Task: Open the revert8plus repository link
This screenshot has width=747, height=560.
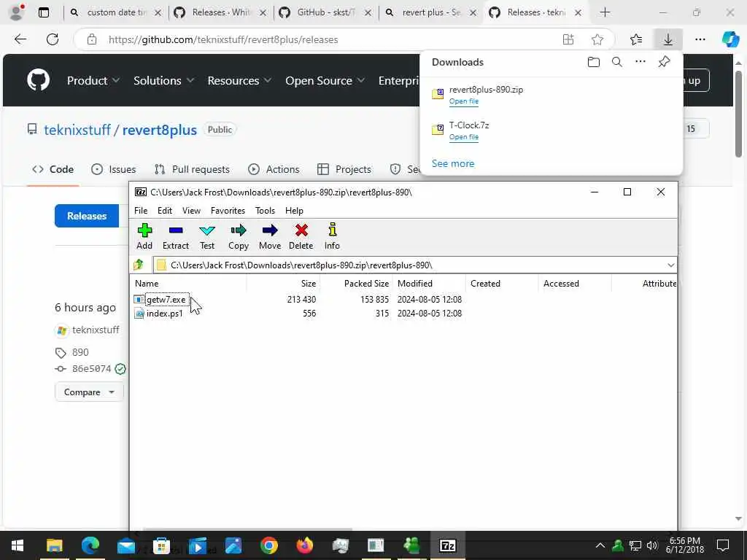Action: click(159, 130)
